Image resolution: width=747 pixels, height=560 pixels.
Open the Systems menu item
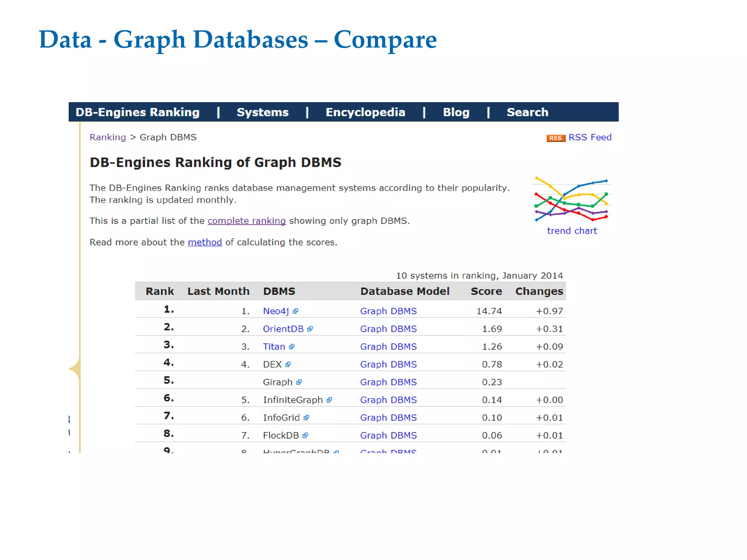point(263,112)
